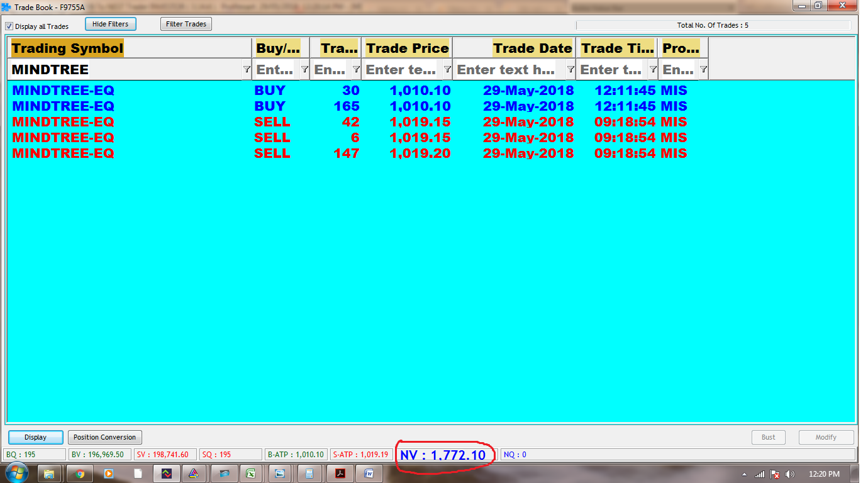
Task: Open Buy/Sell column filter dropdown
Action: pyautogui.click(x=304, y=69)
